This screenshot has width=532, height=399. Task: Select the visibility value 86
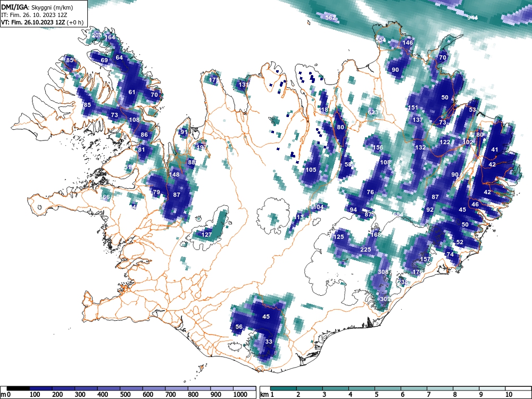(144, 135)
